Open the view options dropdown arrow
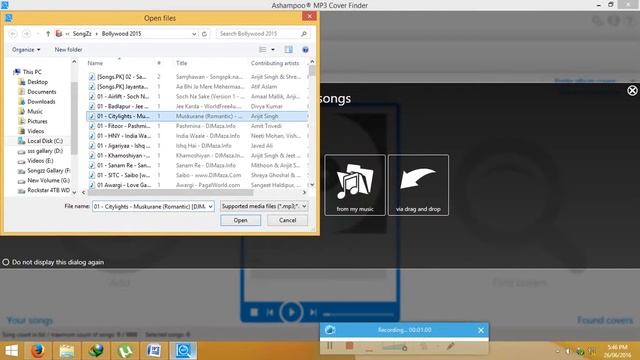Image resolution: width=640 pixels, height=360 pixels. pyautogui.click(x=273, y=50)
